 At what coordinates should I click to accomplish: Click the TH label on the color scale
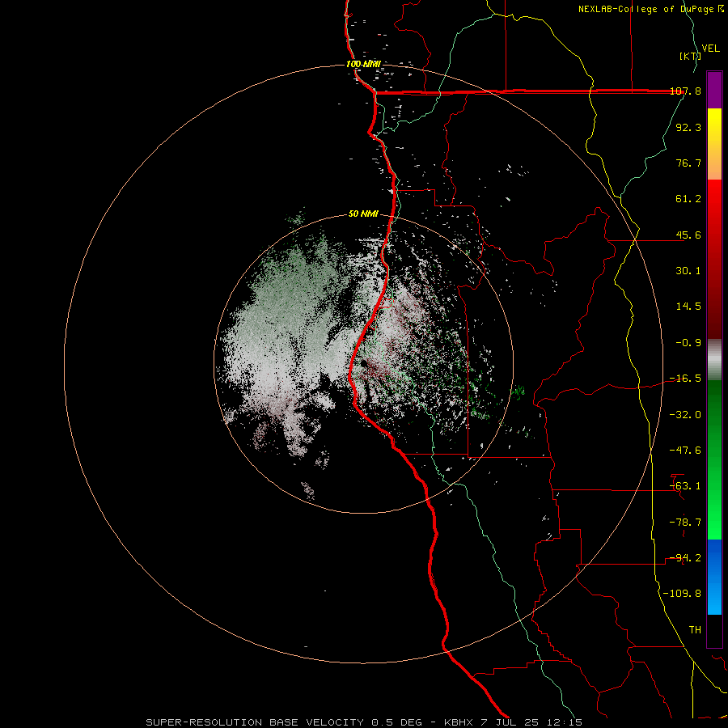(695, 630)
